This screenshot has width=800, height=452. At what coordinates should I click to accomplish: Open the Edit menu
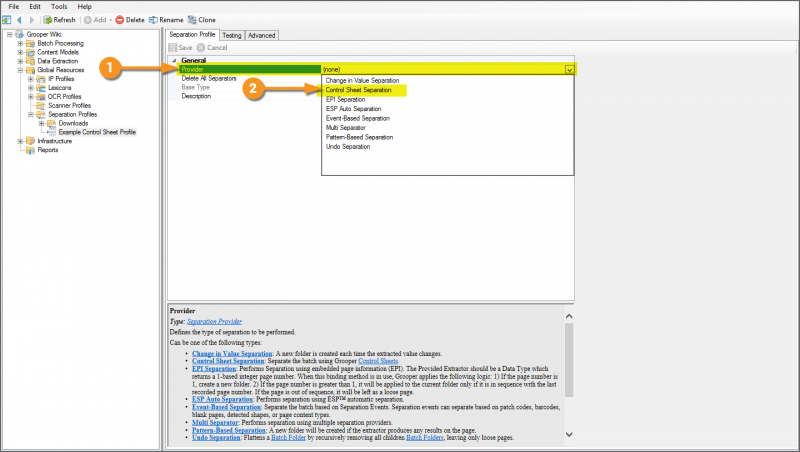35,7
